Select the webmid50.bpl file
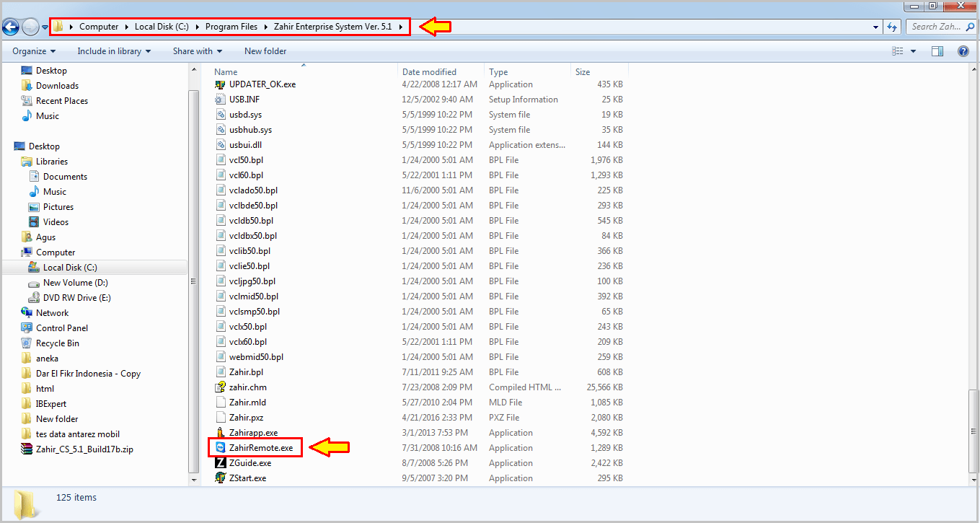 coord(256,357)
